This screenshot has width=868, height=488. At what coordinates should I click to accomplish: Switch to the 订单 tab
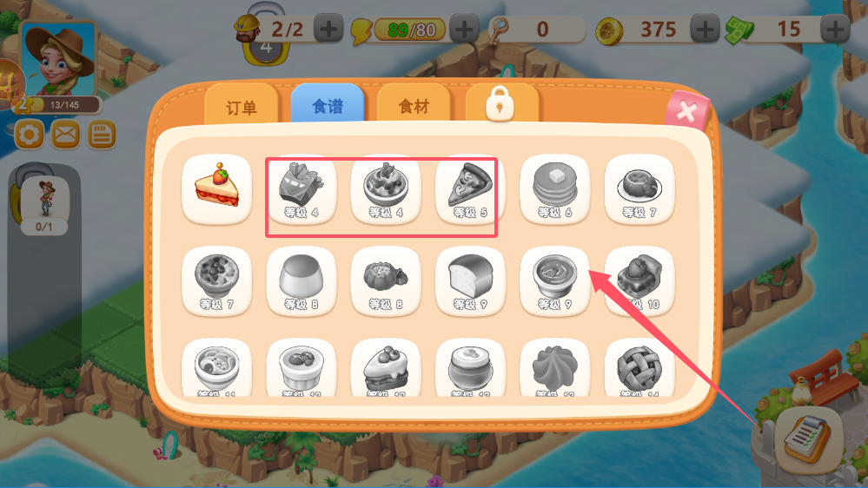point(242,105)
